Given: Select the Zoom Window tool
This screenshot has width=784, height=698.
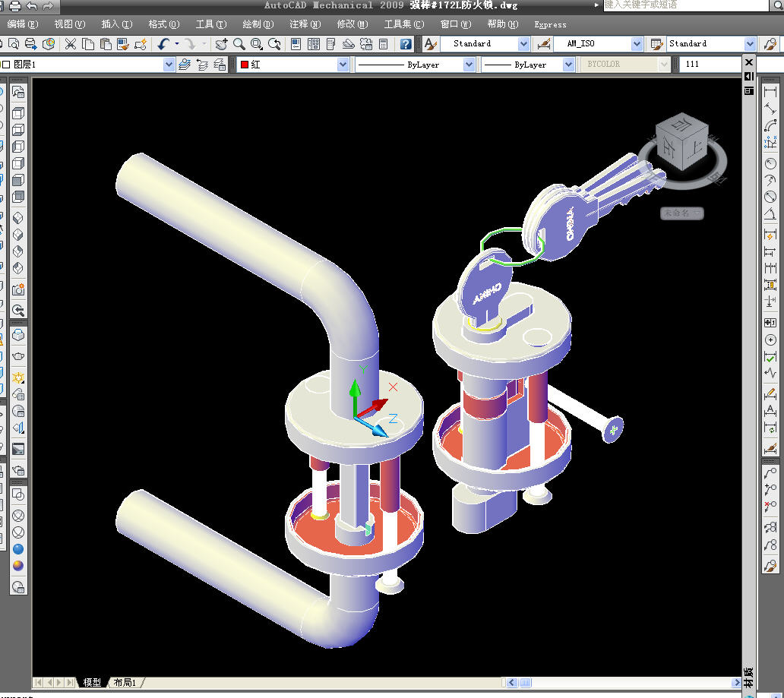Looking at the screenshot, I should tap(257, 44).
